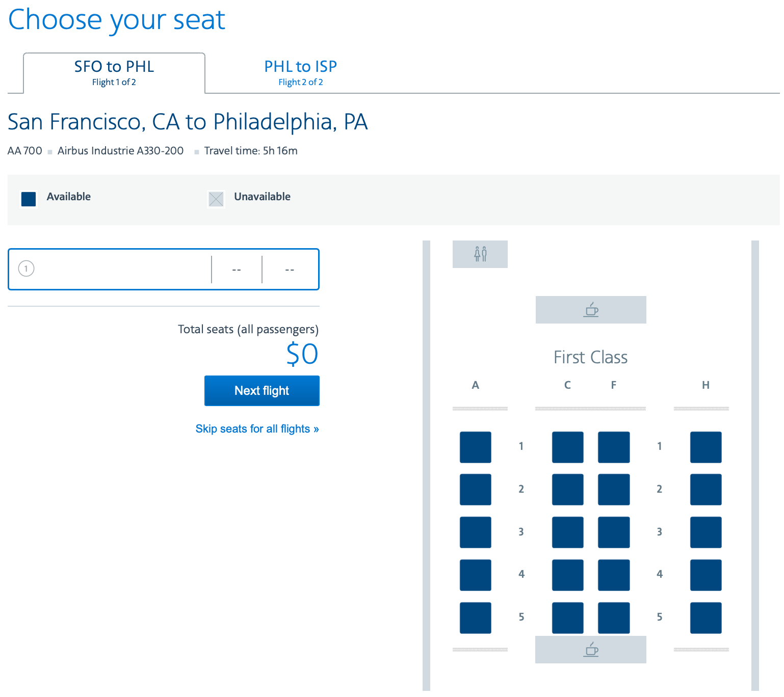Toggle seat 3A selection
The image size is (784, 697).
pyautogui.click(x=475, y=532)
